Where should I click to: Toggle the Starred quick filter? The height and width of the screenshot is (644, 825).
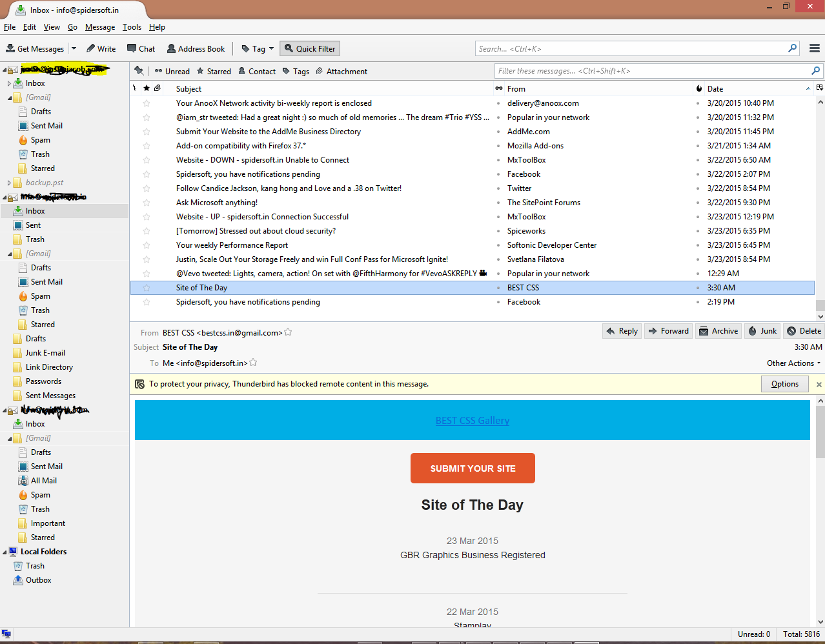tap(214, 72)
